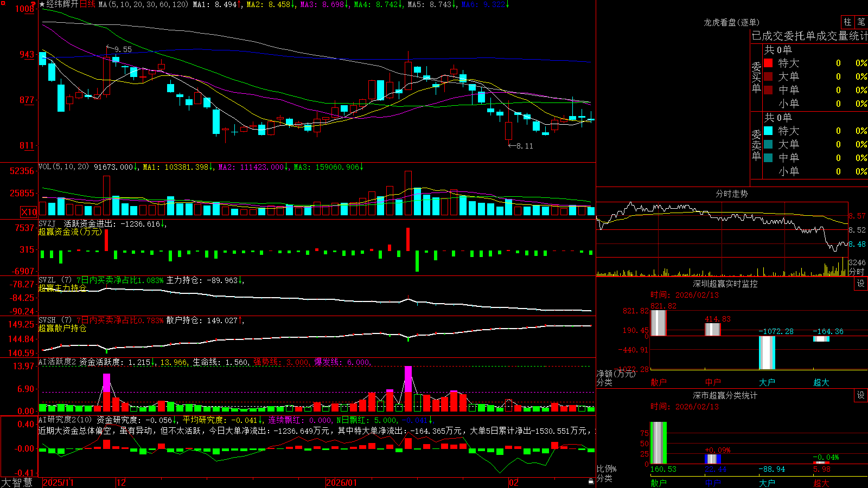Jump to the 12 month timeline marker
Viewport: 868px width, 488px height.
121,483
